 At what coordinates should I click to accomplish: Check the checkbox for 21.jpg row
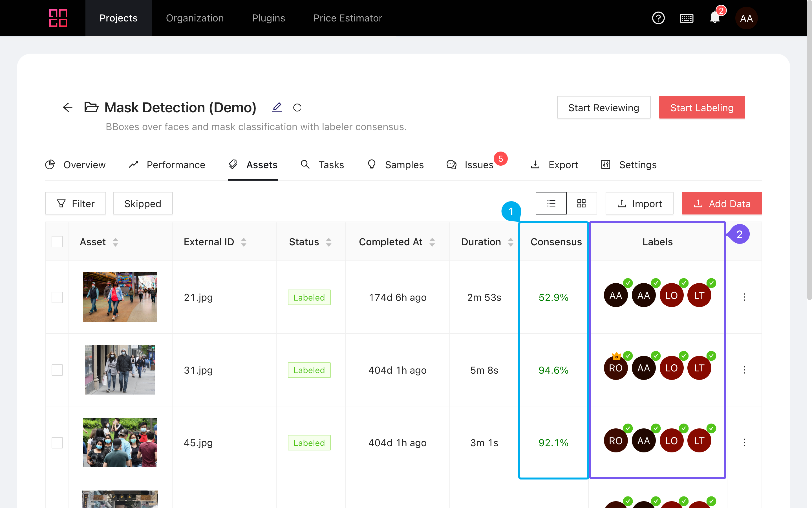coord(58,297)
